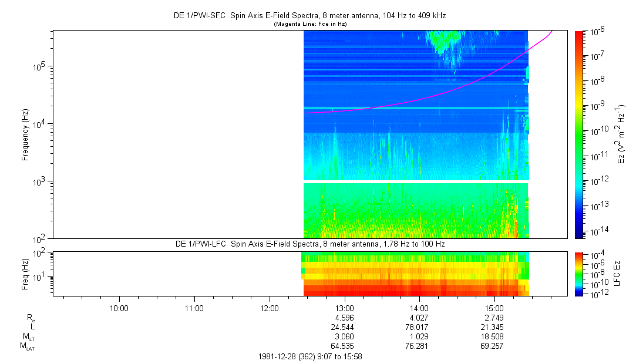Viewport: 636px width, 364px height.
Task: Click the DE 1/PWI-SFC spectra plot title
Action: [x=310, y=14]
